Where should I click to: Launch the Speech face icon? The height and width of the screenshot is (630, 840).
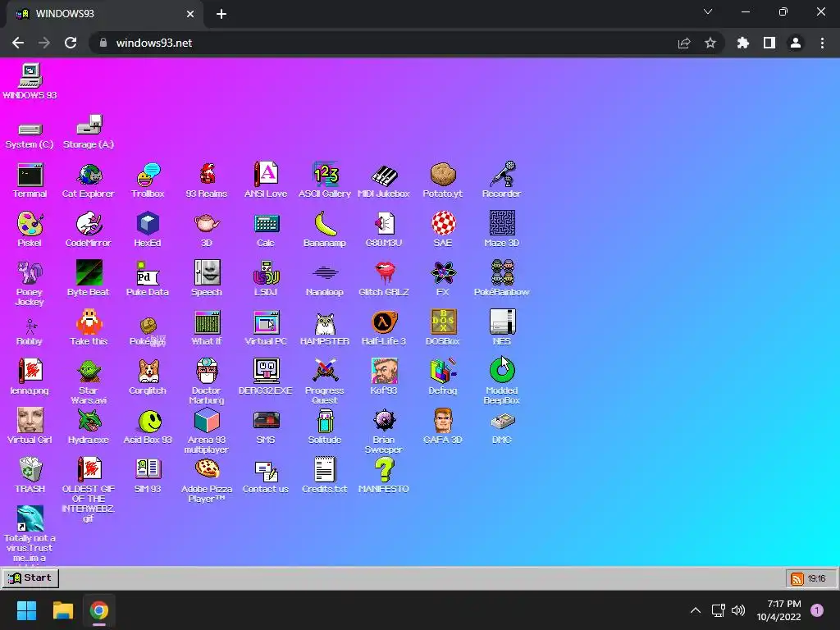tap(207, 274)
